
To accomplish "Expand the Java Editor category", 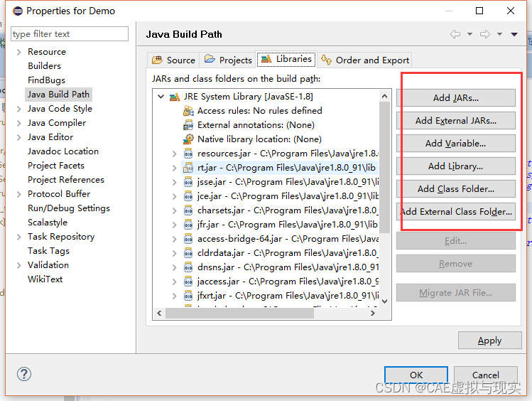I will (19, 137).
